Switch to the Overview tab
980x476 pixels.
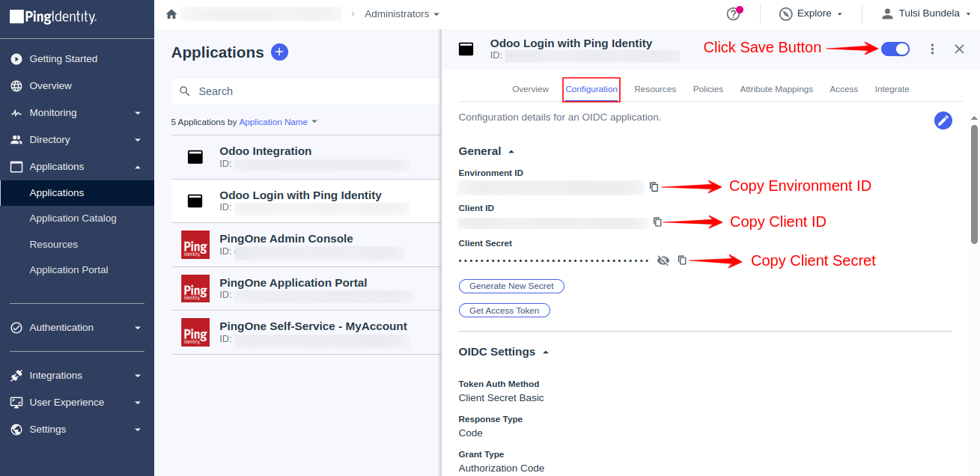point(530,89)
